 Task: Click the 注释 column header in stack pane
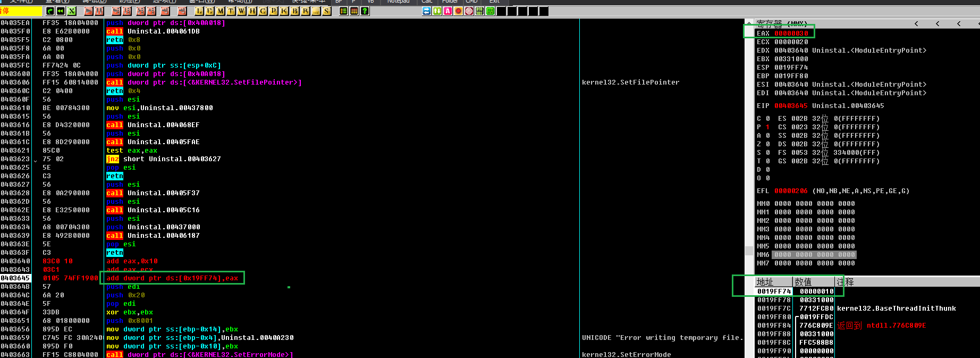(x=908, y=282)
